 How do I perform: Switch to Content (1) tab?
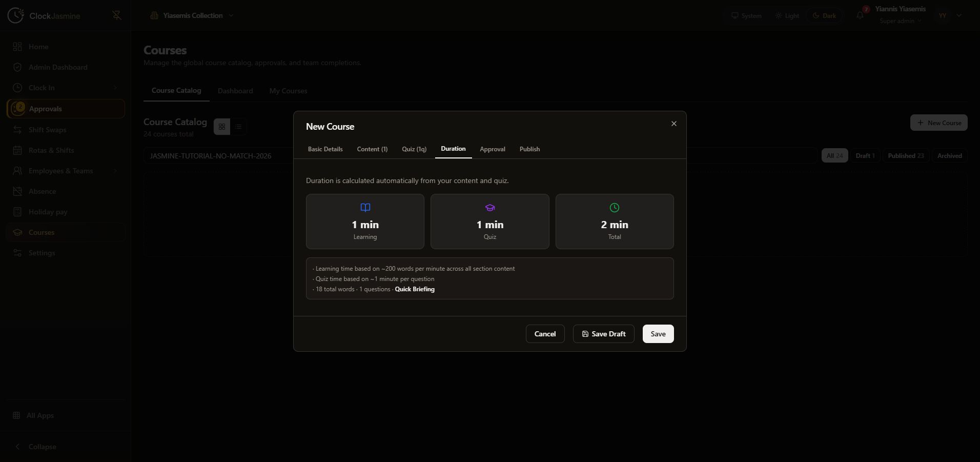click(372, 149)
